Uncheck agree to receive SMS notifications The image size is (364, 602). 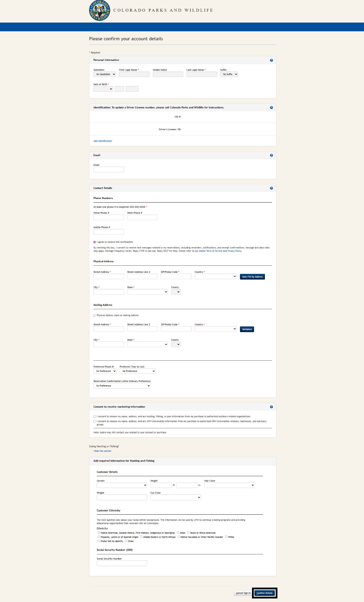(x=94, y=242)
